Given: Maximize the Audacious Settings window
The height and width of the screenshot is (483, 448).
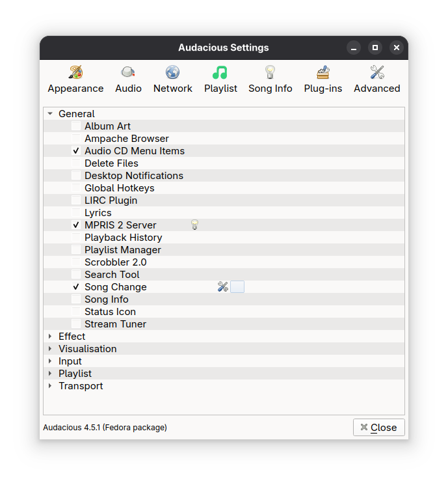Looking at the screenshot, I should [x=375, y=48].
